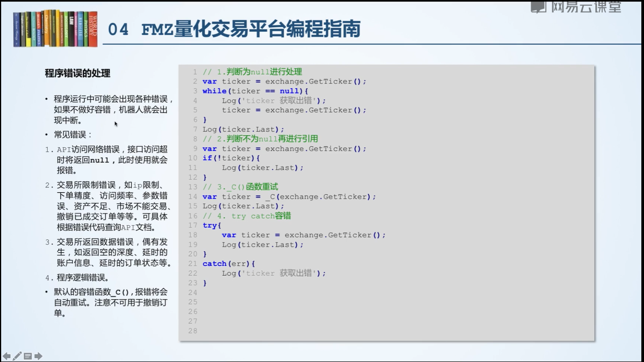Screen dimensions: 644x362
Task: Click code comment '// 1.判断为null进行处理'
Action: coord(252,72)
